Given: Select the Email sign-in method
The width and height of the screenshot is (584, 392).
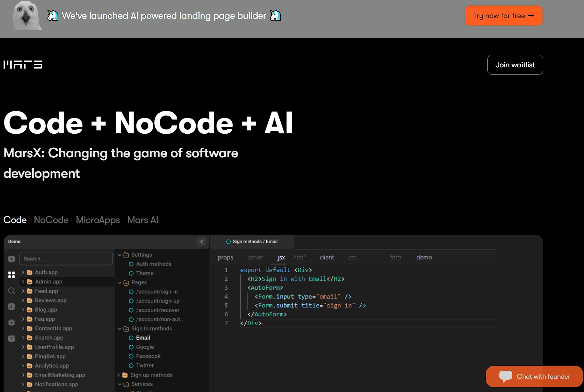Looking at the screenshot, I should coord(143,338).
